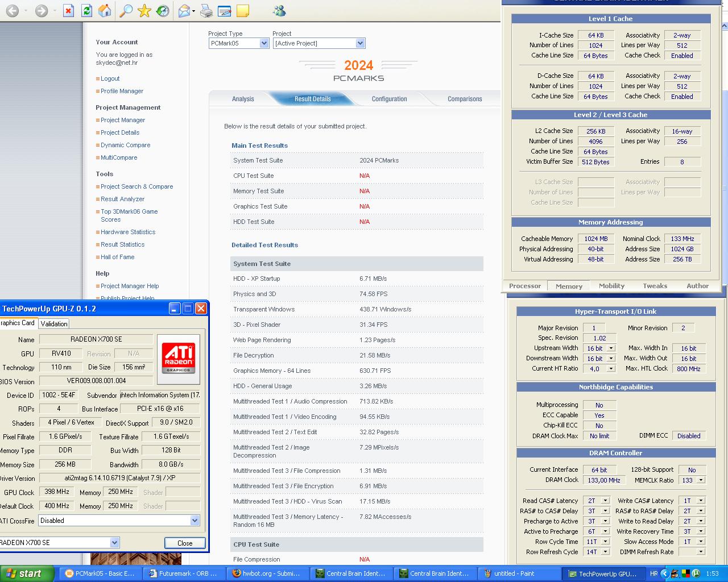Open Project Search & Compare link
728x582 pixels.
(136, 186)
